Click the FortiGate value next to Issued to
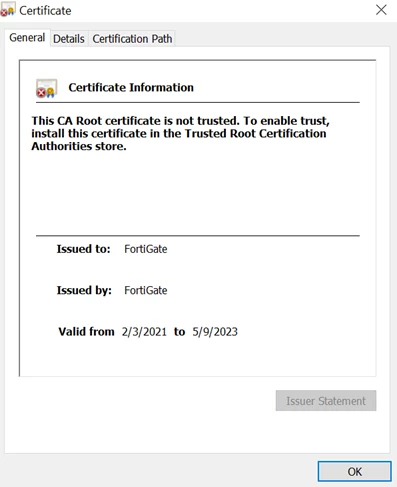The width and height of the screenshot is (397, 487). click(146, 249)
